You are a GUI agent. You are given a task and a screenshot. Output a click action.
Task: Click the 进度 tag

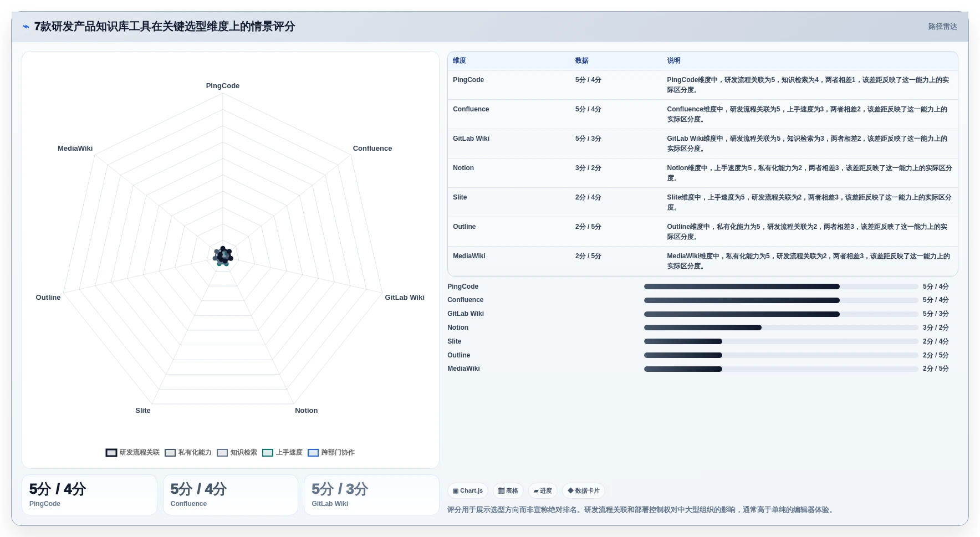click(x=543, y=491)
